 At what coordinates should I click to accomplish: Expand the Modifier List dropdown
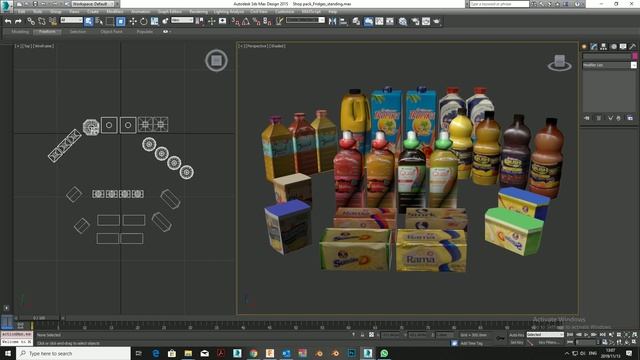(609, 65)
